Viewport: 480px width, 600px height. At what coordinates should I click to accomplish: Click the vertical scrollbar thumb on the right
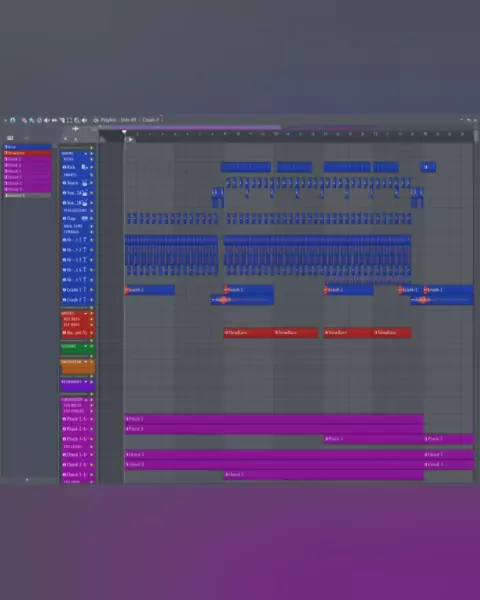[476, 136]
